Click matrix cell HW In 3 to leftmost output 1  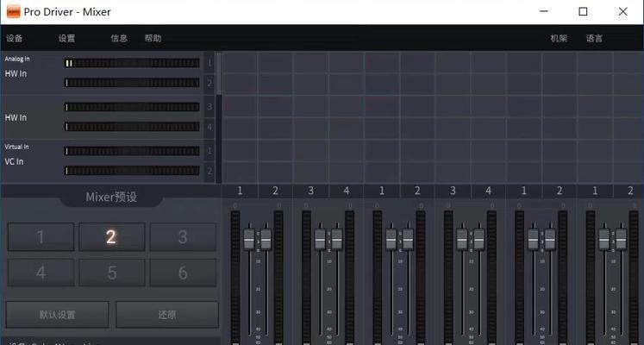[240, 106]
